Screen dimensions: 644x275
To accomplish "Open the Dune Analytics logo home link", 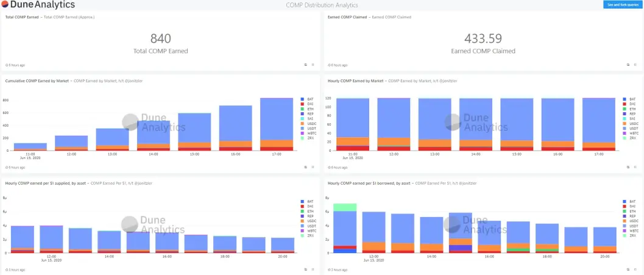I will coord(38,5).
